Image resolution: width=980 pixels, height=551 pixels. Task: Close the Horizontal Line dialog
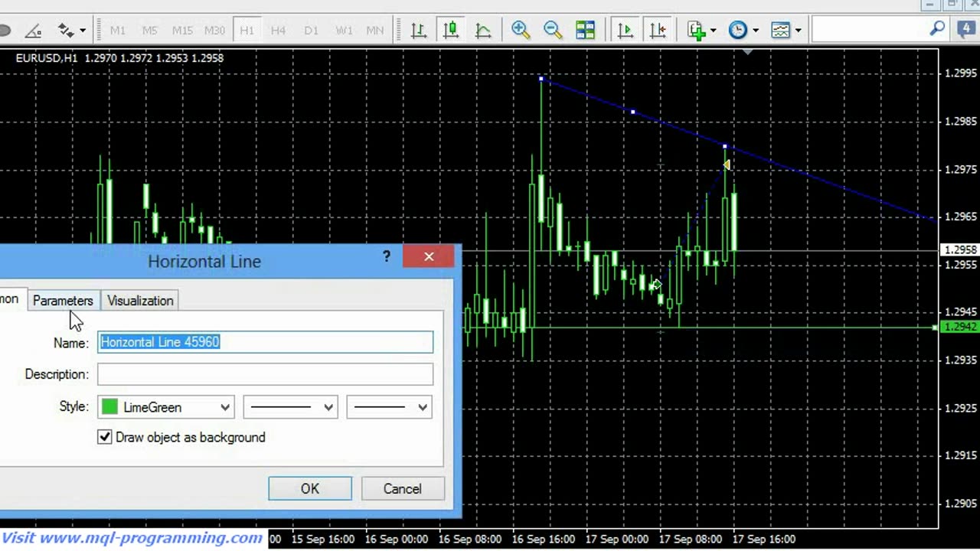[x=429, y=256]
